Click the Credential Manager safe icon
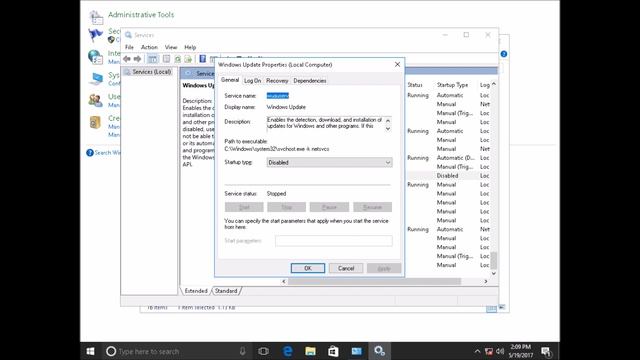This screenshot has width=640, height=360. 95,122
